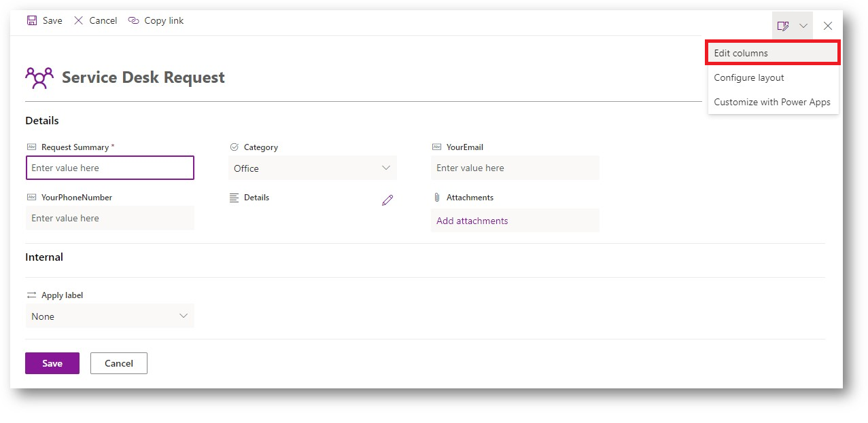Screen dimensions: 868x423
Task: Open the Apply label dropdown
Action: pos(109,316)
